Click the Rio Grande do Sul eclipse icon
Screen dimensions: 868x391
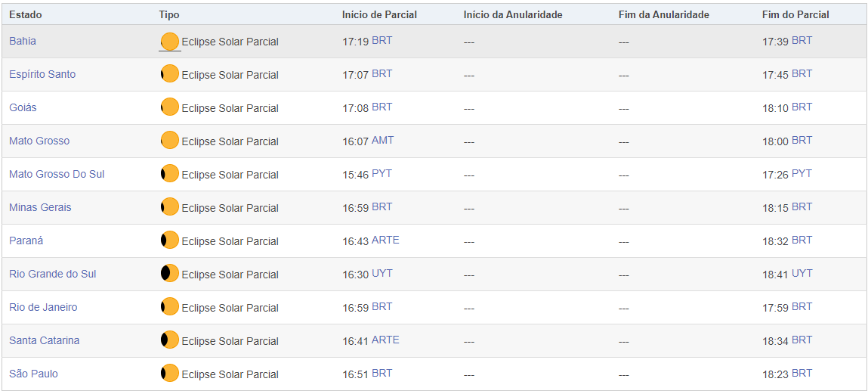[170, 274]
